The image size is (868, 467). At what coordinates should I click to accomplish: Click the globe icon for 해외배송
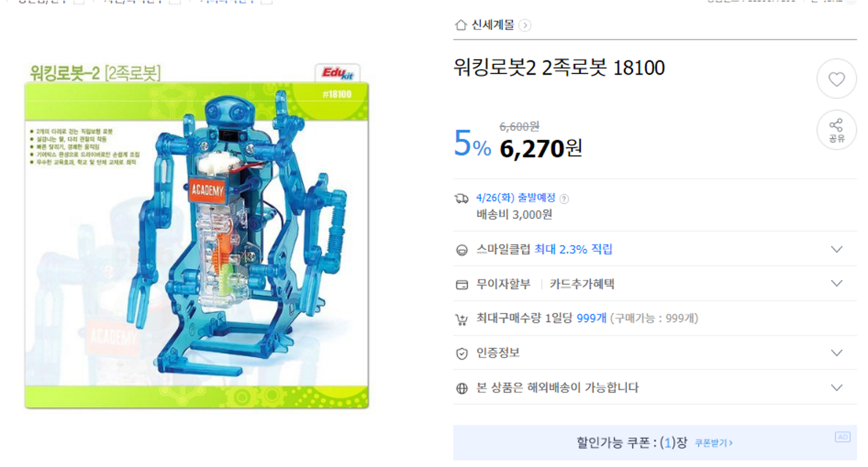click(x=462, y=388)
